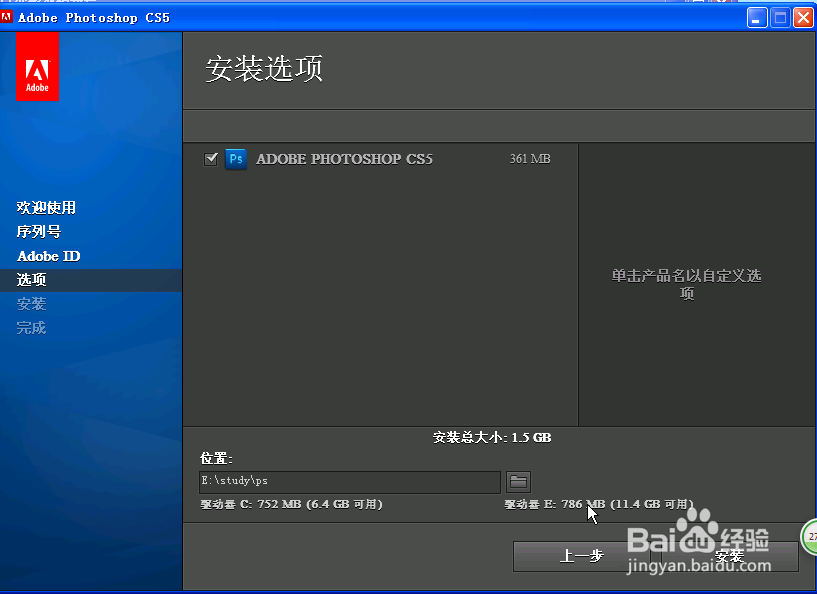Click the 安装总大小: 1.5 GB text
The width and height of the screenshot is (817, 594).
coord(492,437)
